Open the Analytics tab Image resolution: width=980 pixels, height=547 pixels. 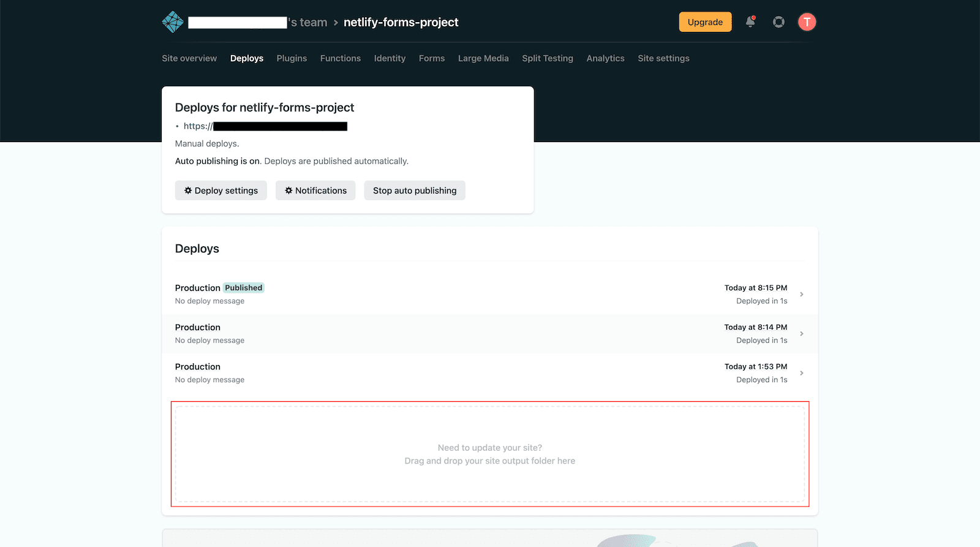pyautogui.click(x=605, y=58)
